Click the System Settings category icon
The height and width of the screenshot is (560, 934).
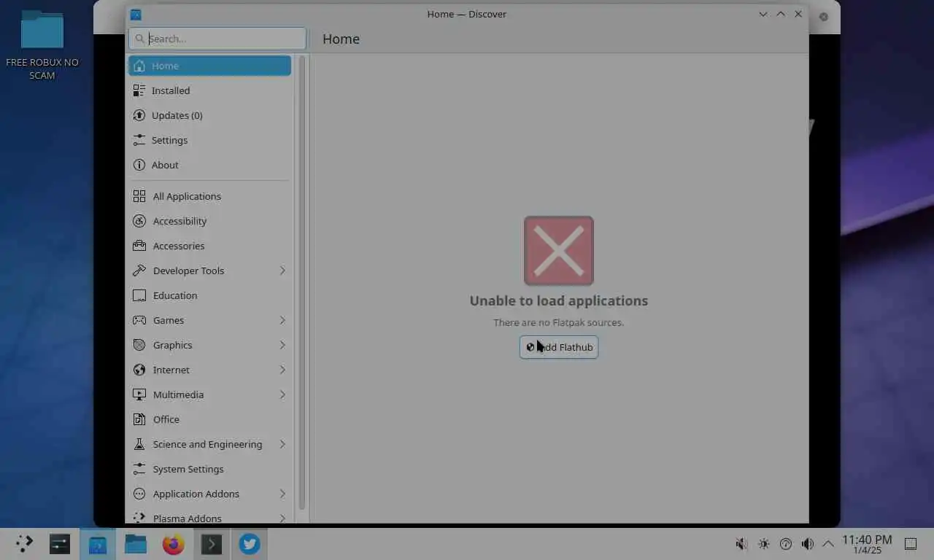139,469
